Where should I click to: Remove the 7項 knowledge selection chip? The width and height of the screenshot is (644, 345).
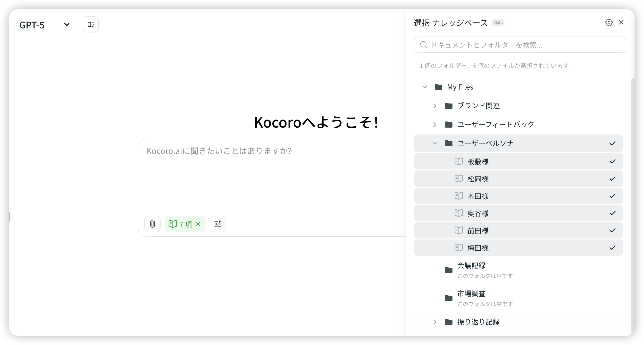pos(198,224)
